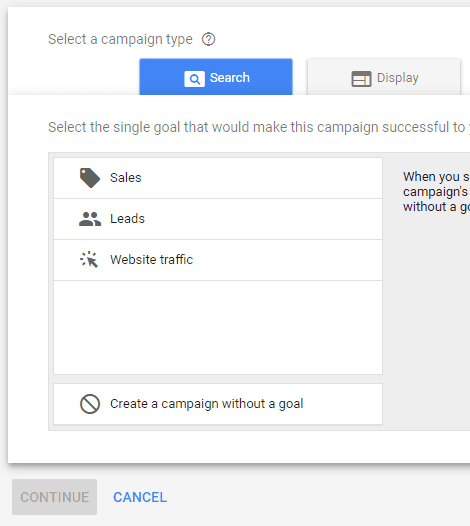Screen dimensions: 470x526
Task: Click the goal description text panel
Action: 436,192
